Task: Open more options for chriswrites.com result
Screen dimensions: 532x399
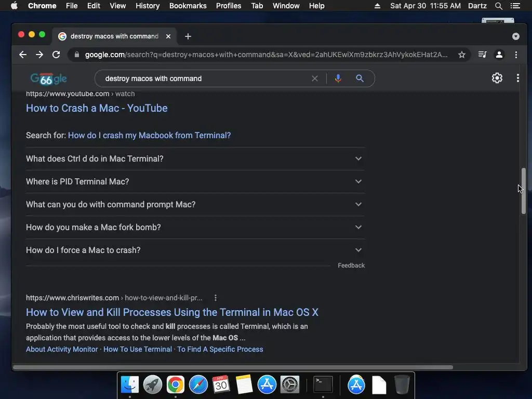Action: tap(215, 298)
